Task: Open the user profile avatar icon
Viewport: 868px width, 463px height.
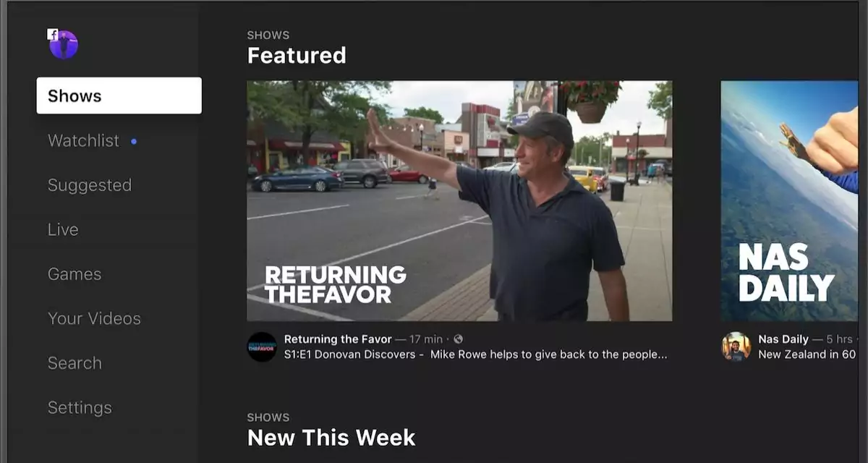Action: point(64,45)
